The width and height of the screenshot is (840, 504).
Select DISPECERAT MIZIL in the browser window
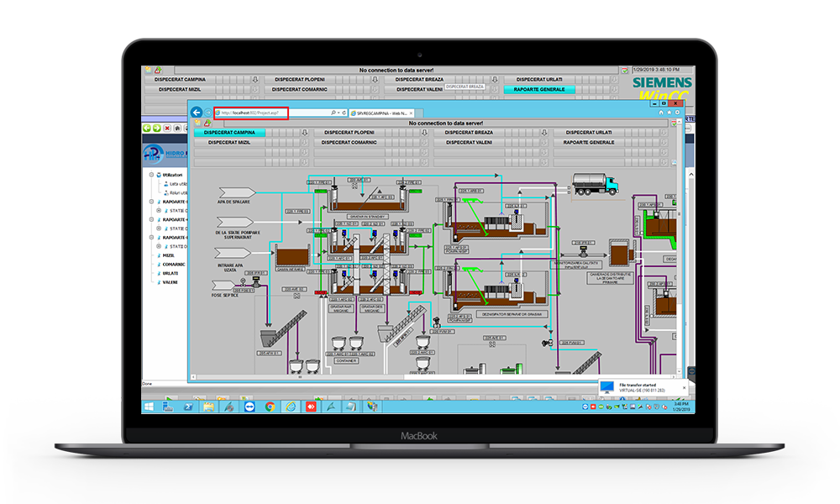[x=229, y=143]
